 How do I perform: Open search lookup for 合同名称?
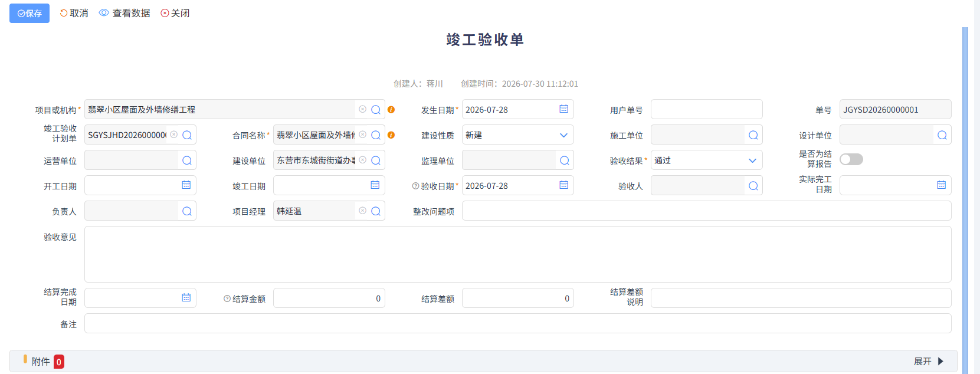(x=376, y=135)
